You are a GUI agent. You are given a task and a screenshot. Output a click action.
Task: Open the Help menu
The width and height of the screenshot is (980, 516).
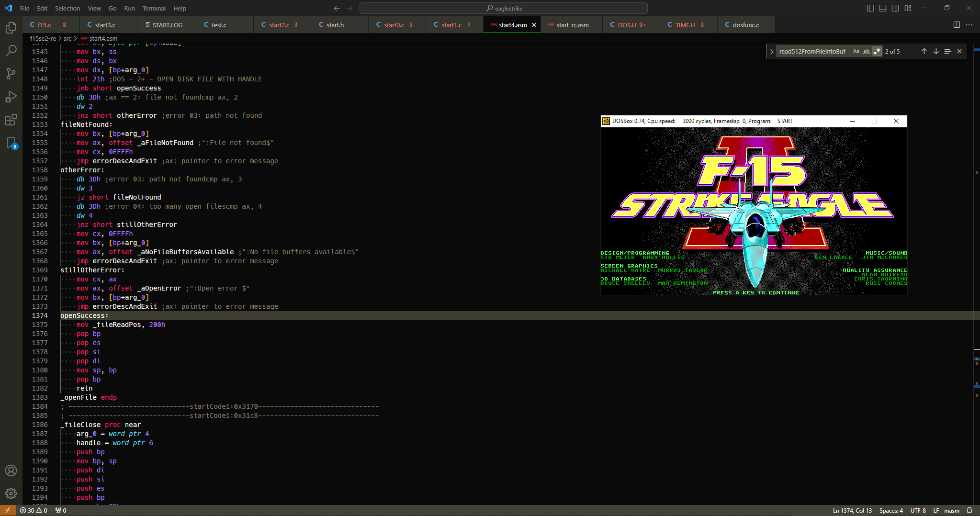pos(180,8)
